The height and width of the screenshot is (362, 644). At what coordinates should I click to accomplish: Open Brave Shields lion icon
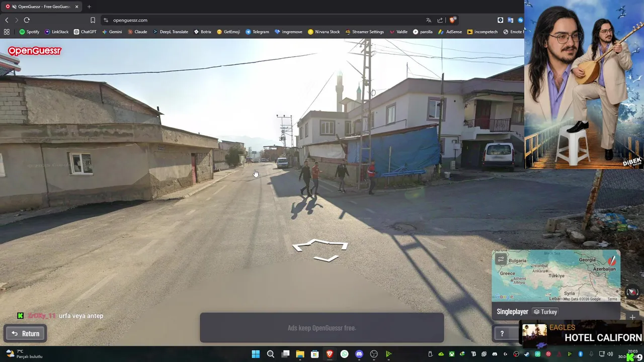point(452,20)
